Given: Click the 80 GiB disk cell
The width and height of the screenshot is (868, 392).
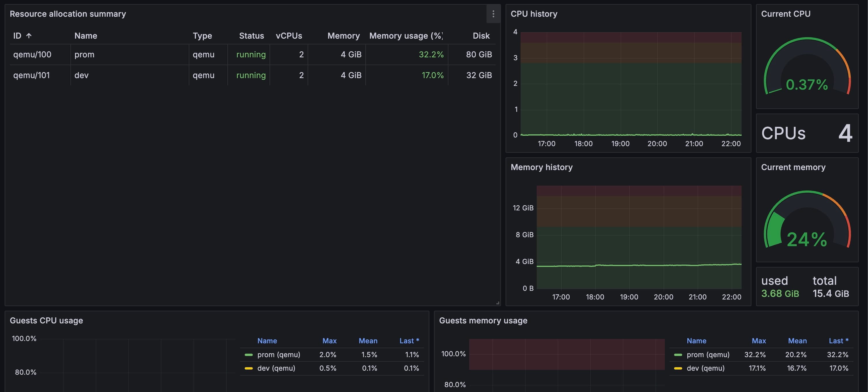Looking at the screenshot, I should point(472,54).
